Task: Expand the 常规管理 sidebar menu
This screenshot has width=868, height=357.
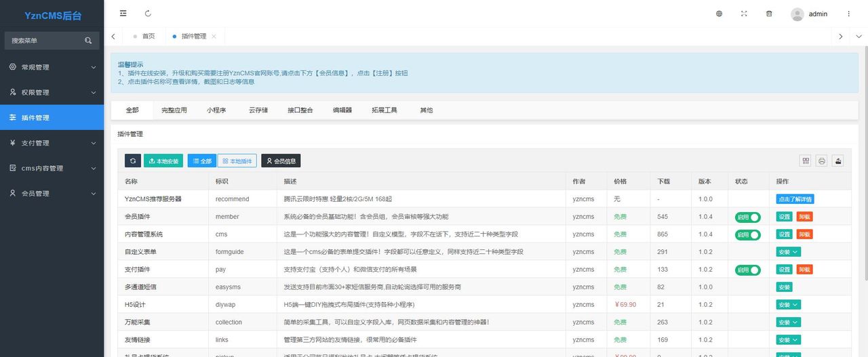Action: [94, 67]
